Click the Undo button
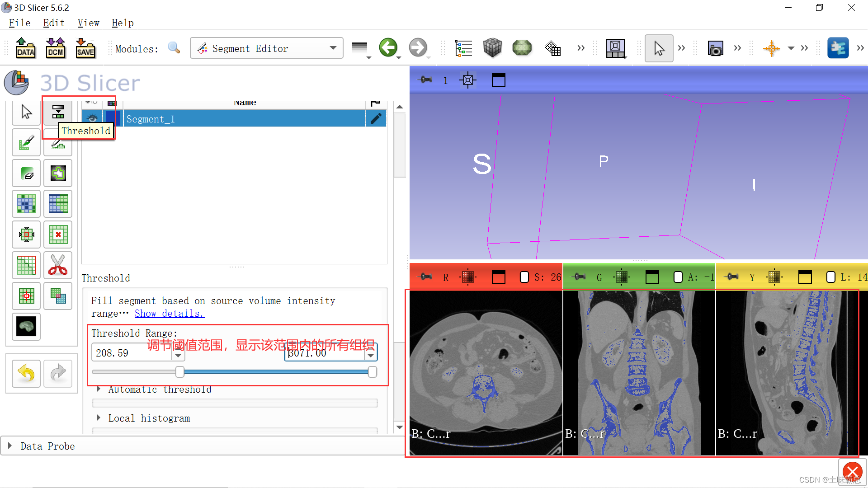The height and width of the screenshot is (488, 868). [26, 374]
